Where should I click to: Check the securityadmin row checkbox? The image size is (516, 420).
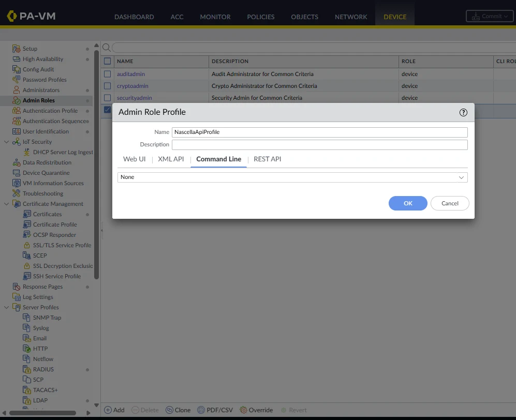[107, 98]
